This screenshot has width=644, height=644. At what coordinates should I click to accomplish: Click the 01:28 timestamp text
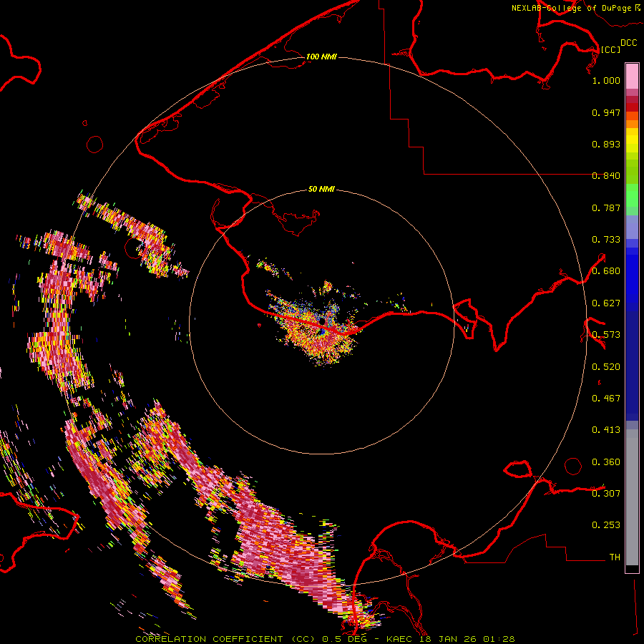pos(499,639)
